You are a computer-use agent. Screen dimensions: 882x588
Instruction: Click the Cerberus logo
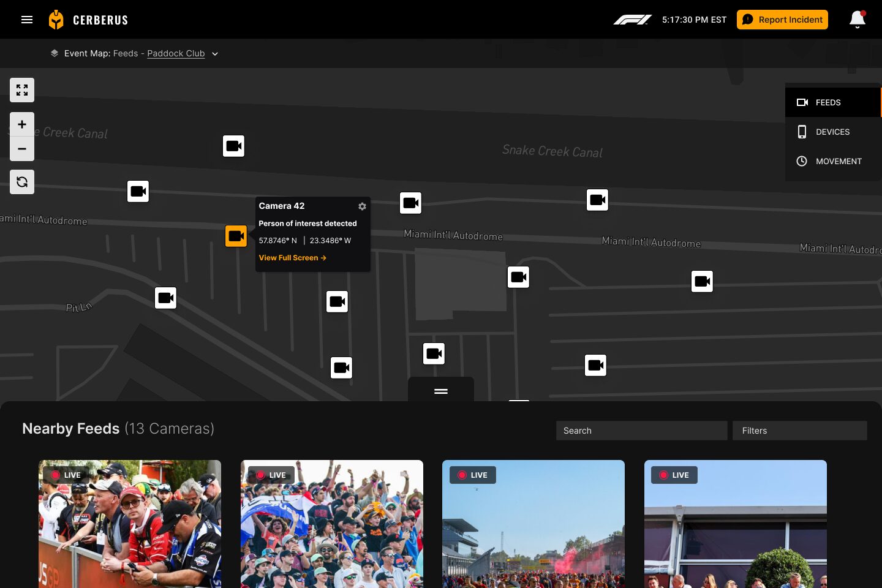click(88, 20)
